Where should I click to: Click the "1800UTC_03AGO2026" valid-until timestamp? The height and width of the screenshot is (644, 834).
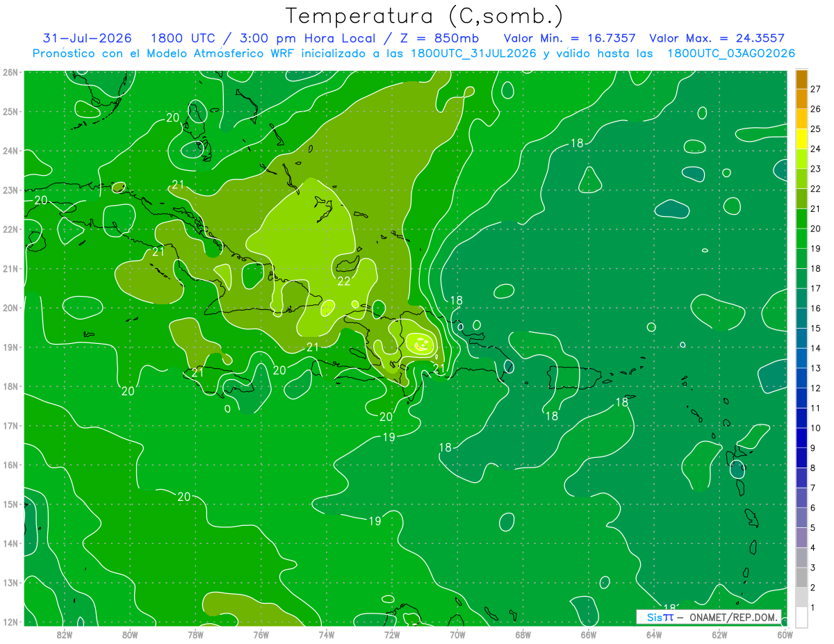pyautogui.click(x=731, y=53)
